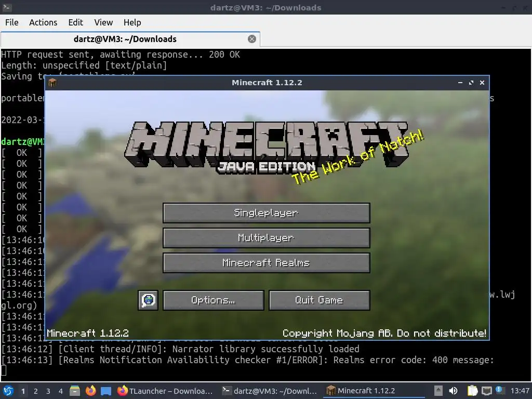Switch to workspace 2
This screenshot has width=532, height=399.
(x=36, y=391)
